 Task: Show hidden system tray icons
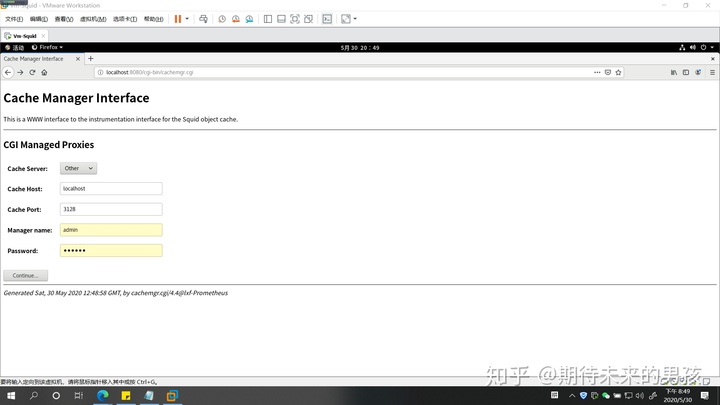click(x=572, y=395)
